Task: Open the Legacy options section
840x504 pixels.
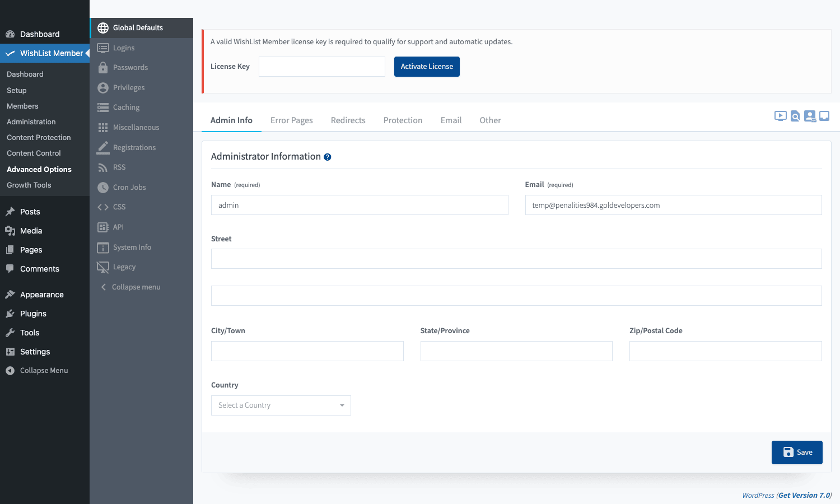Action: (x=142, y=267)
